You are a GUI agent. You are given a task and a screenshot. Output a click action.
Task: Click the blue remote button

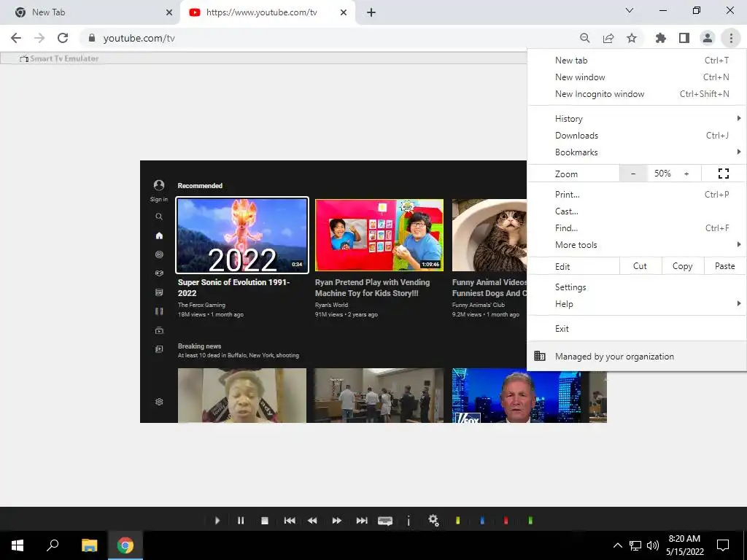482,521
